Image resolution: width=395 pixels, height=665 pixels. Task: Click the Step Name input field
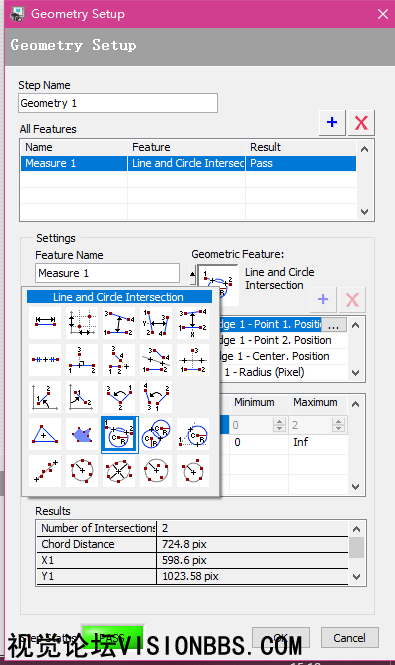coord(118,103)
